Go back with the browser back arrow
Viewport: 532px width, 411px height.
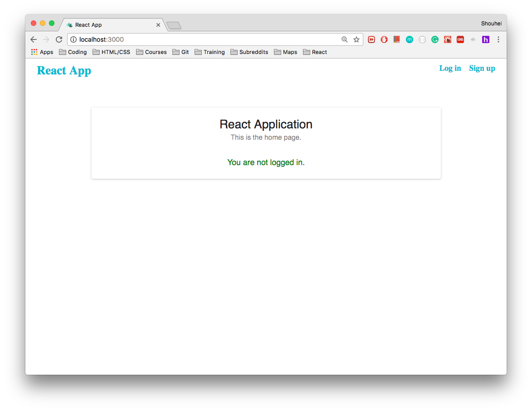[x=33, y=39]
